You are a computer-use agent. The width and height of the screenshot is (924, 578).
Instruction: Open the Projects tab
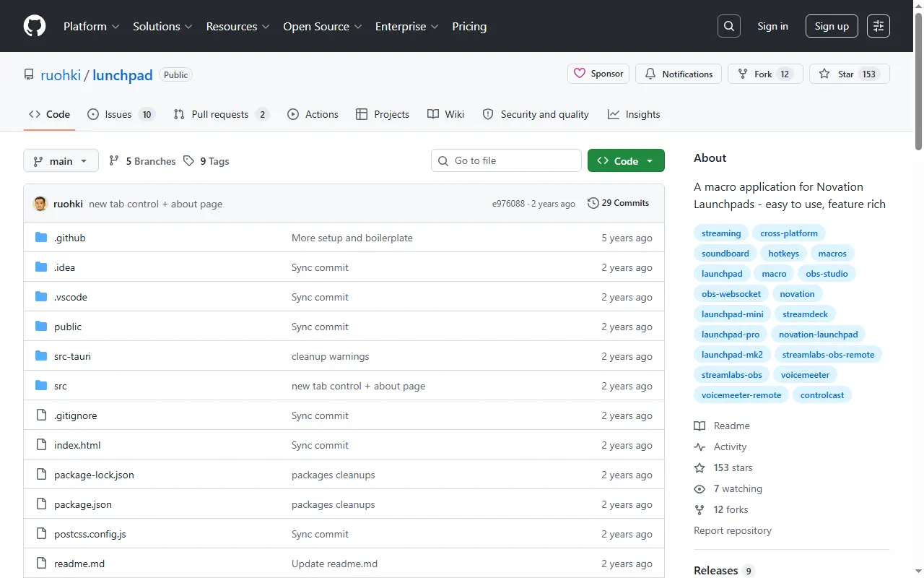tap(383, 114)
